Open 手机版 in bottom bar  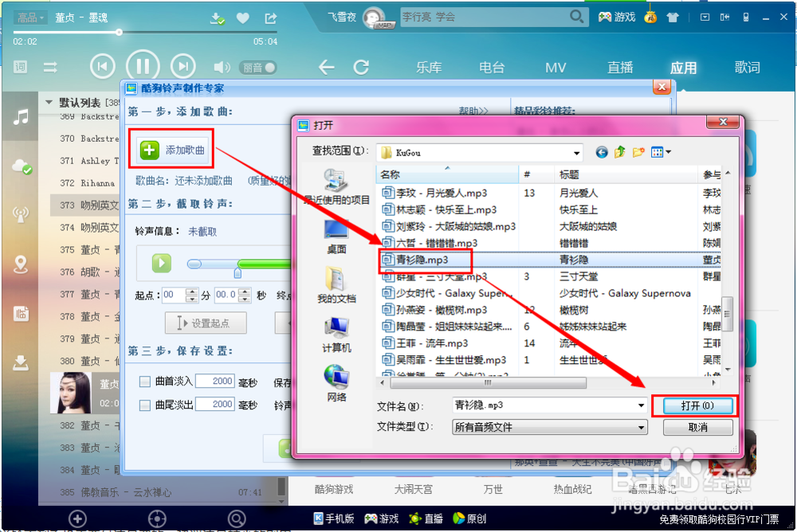[x=333, y=518]
